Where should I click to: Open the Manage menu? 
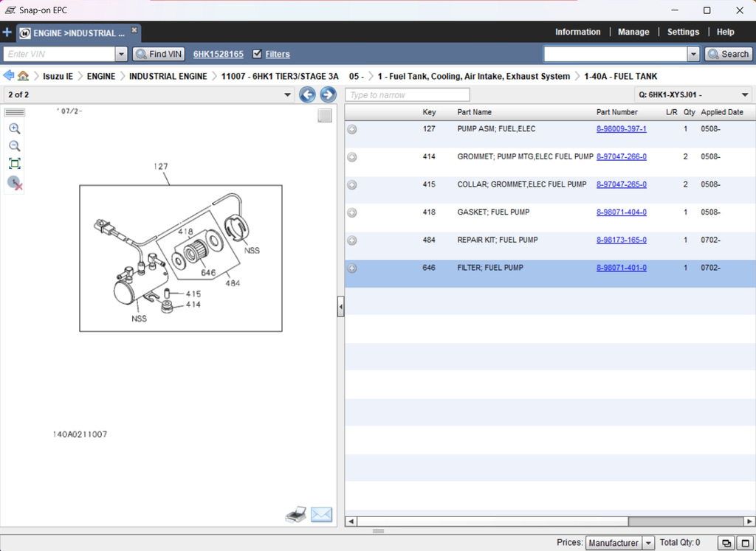(633, 32)
